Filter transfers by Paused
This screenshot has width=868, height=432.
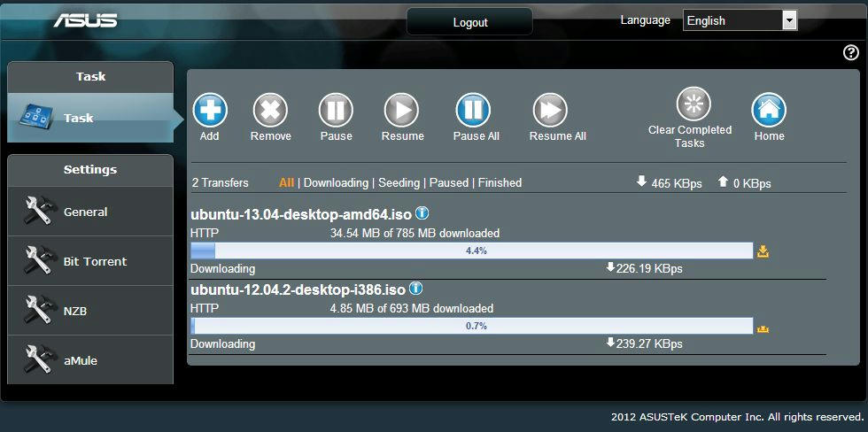[449, 182]
